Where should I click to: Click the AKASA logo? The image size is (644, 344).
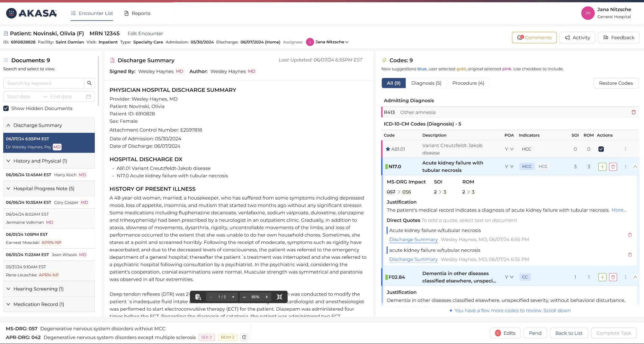pos(31,13)
